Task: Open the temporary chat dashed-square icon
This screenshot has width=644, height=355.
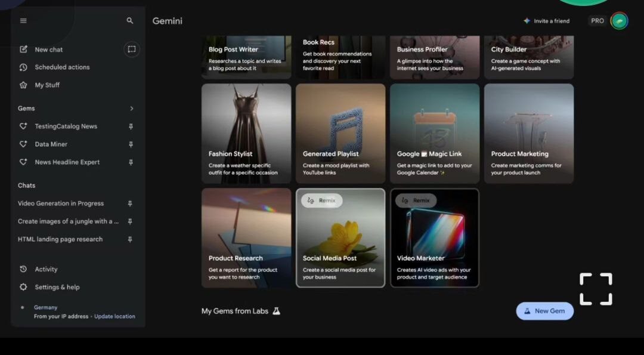Action: pyautogui.click(x=132, y=50)
